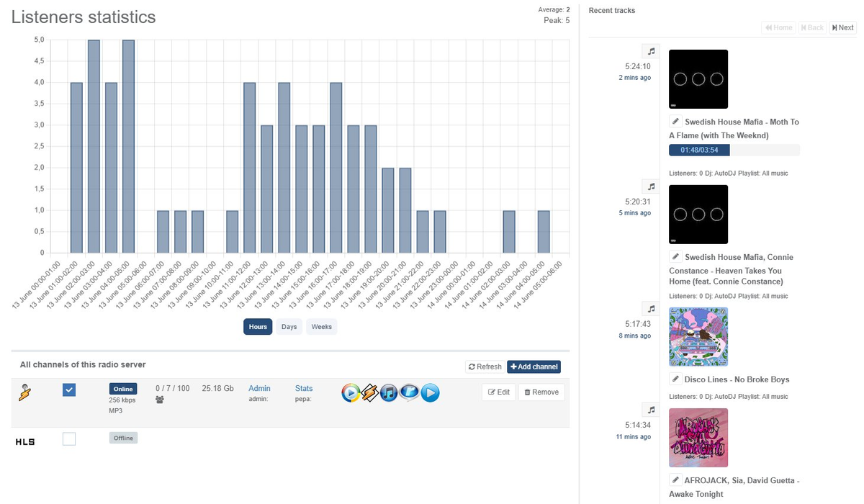Click track title Disco Lines - No Broke Boys

(x=737, y=379)
